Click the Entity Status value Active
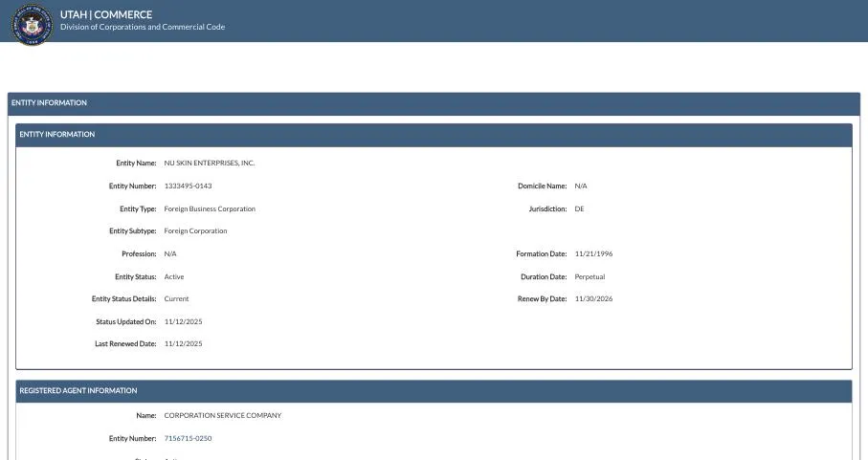The width and height of the screenshot is (868, 460). coord(174,277)
